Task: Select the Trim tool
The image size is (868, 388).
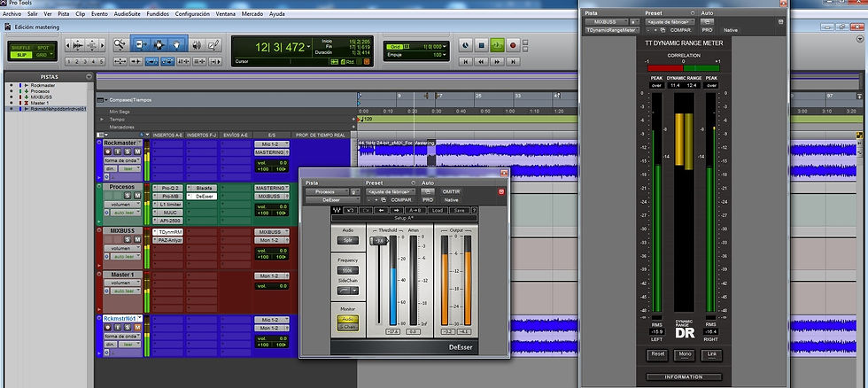Action: (x=140, y=45)
